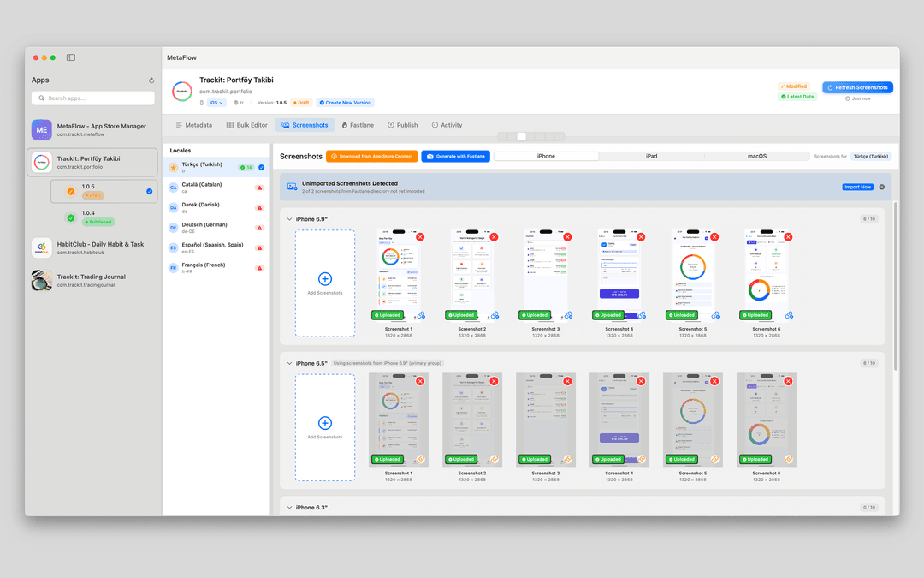
Task: Open the HabitClub app icon in sidebar
Action: (x=42, y=248)
